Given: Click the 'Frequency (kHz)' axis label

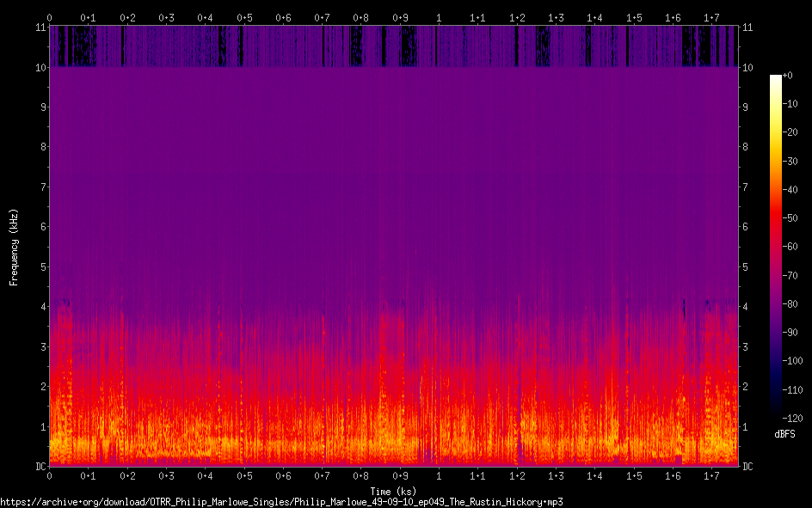Looking at the screenshot, I should point(14,247).
